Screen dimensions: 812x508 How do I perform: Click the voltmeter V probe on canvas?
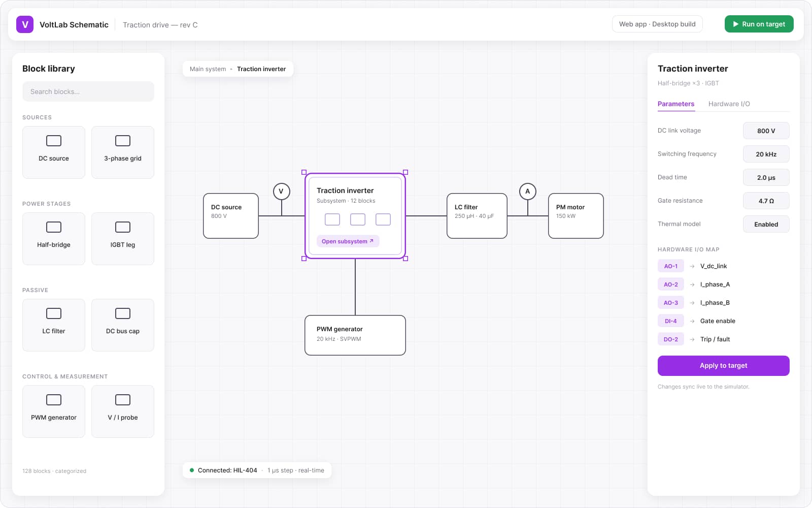(x=281, y=192)
